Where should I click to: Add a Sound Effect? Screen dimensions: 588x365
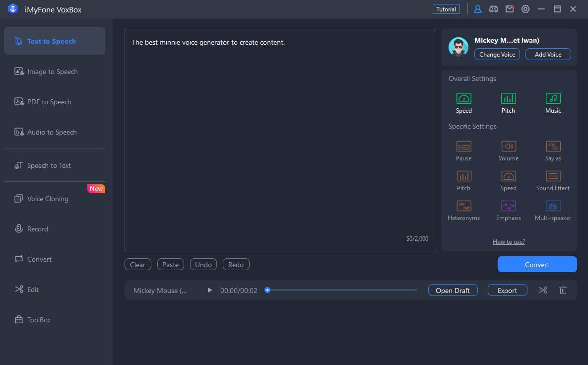pyautogui.click(x=553, y=180)
